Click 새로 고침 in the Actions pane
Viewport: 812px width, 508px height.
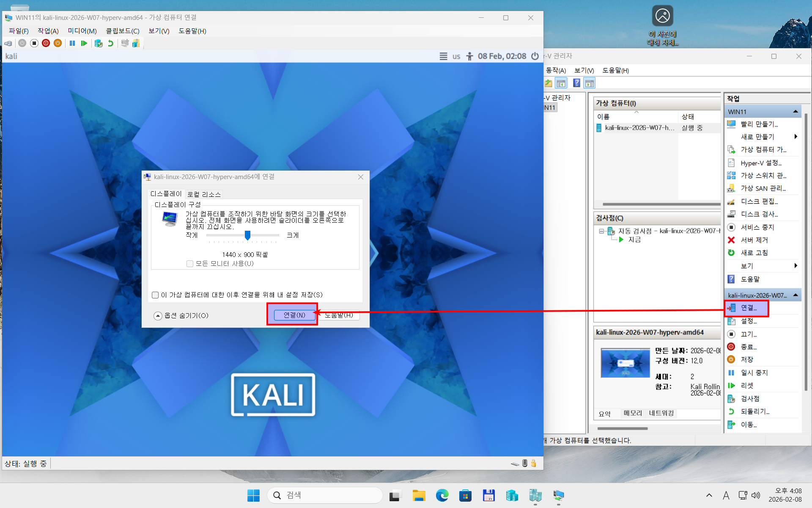click(754, 253)
